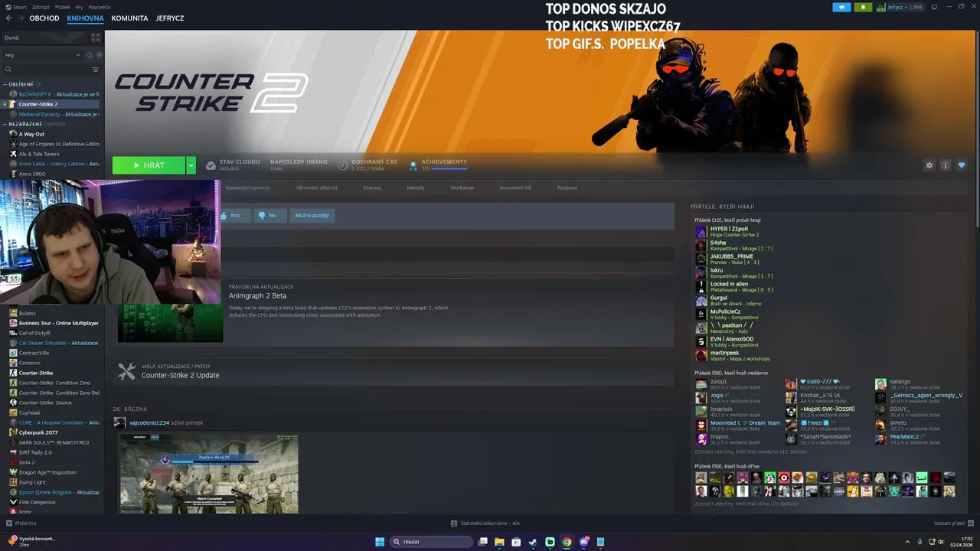980x551 pixels.
Task: Open the Nápověda menu
Action: (99, 7)
